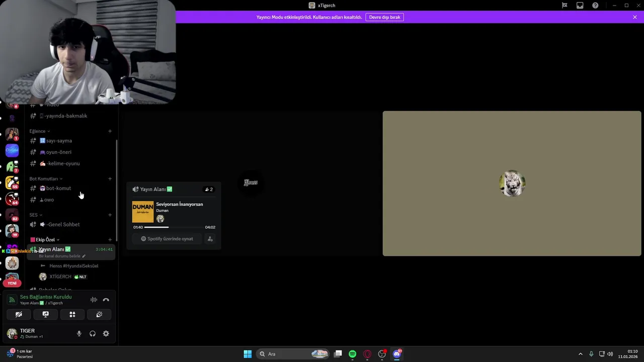Open TIGER user profile avatar
Viewport: 644px width, 362px height.
(12, 333)
